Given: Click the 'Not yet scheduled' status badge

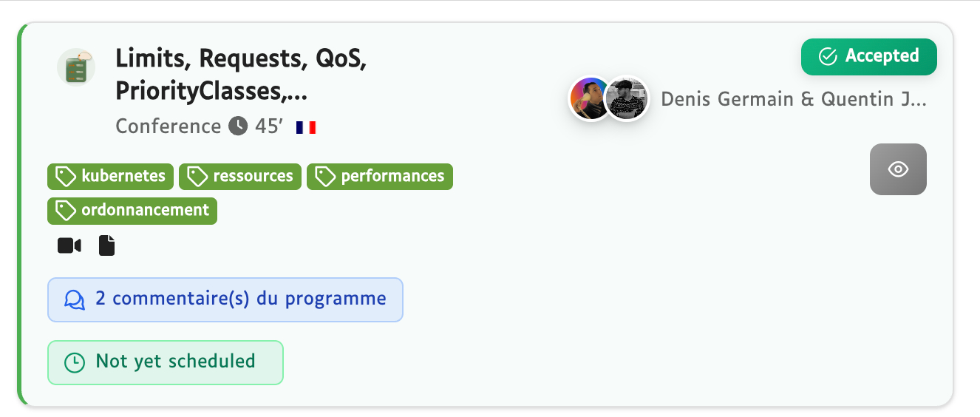Looking at the screenshot, I should point(166,362).
